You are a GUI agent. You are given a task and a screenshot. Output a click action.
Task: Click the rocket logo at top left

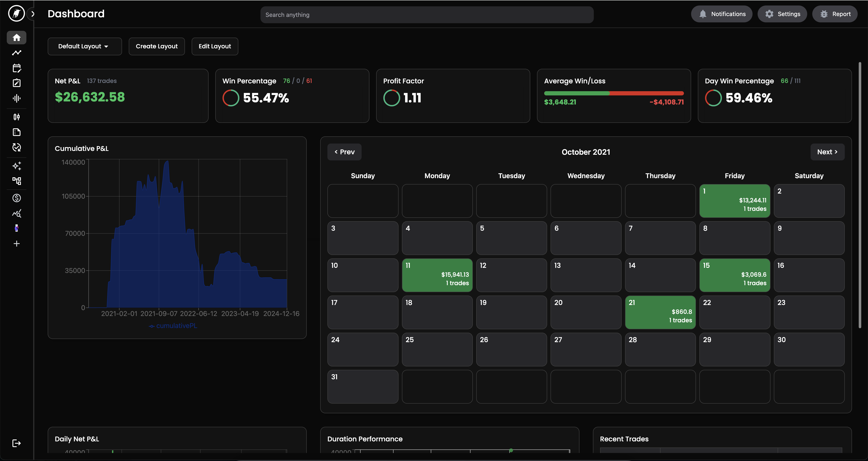coord(16,14)
